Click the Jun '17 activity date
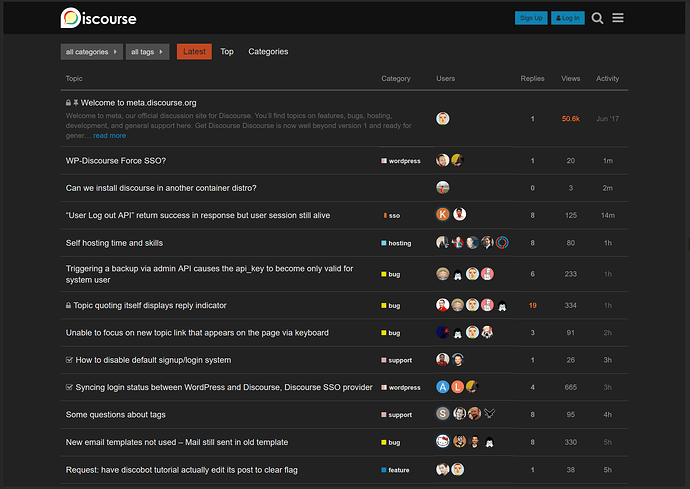Image resolution: width=690 pixels, height=489 pixels. coord(607,119)
